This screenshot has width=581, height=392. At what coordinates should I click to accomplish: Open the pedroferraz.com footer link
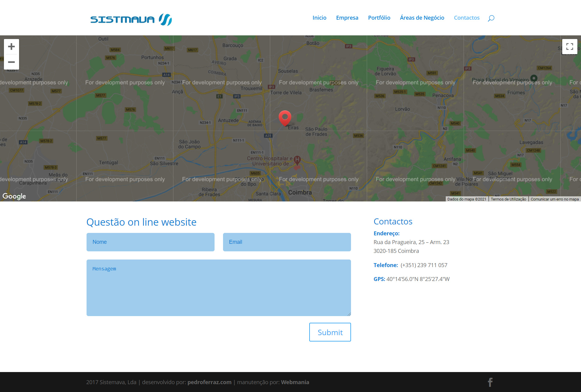(209, 382)
